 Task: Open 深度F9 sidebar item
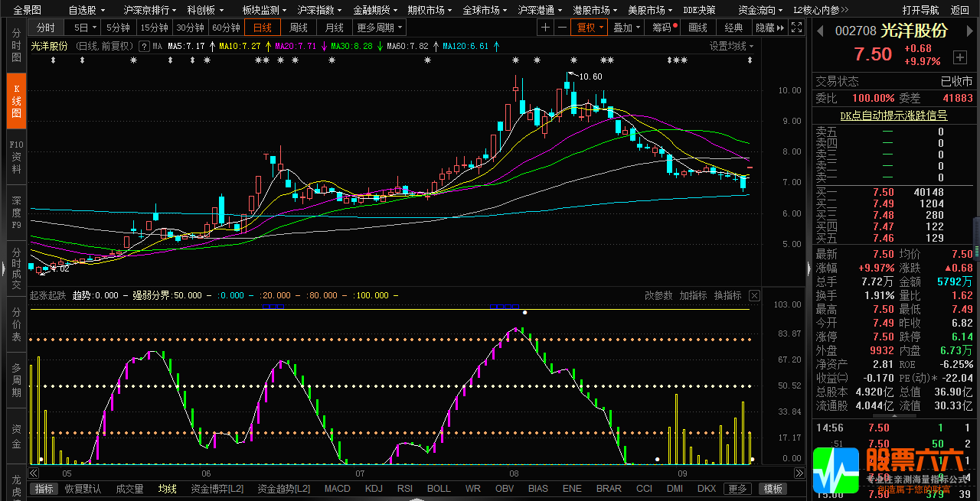point(16,213)
